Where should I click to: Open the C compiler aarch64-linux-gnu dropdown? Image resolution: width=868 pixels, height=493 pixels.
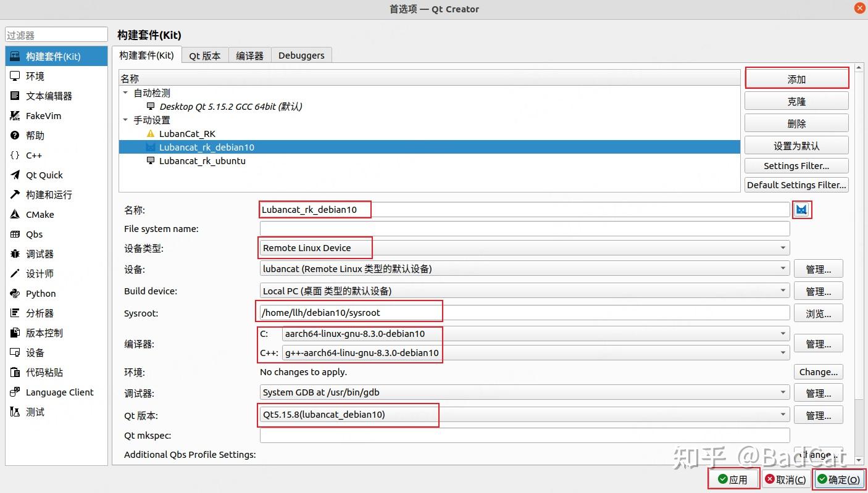(536, 334)
